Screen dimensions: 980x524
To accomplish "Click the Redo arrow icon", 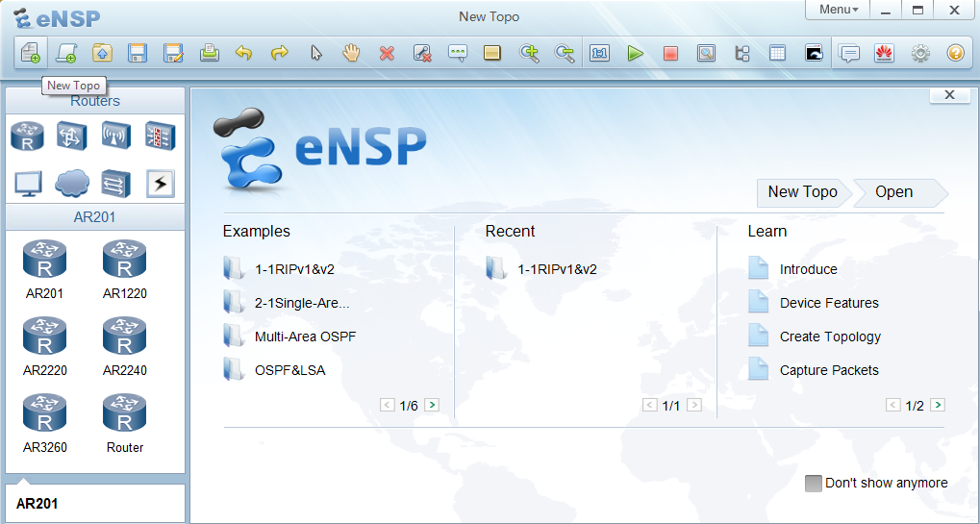I will (x=279, y=53).
